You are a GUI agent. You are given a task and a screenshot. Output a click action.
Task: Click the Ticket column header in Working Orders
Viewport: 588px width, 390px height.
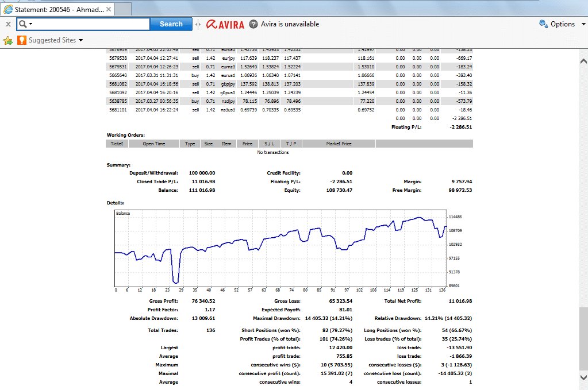point(117,144)
